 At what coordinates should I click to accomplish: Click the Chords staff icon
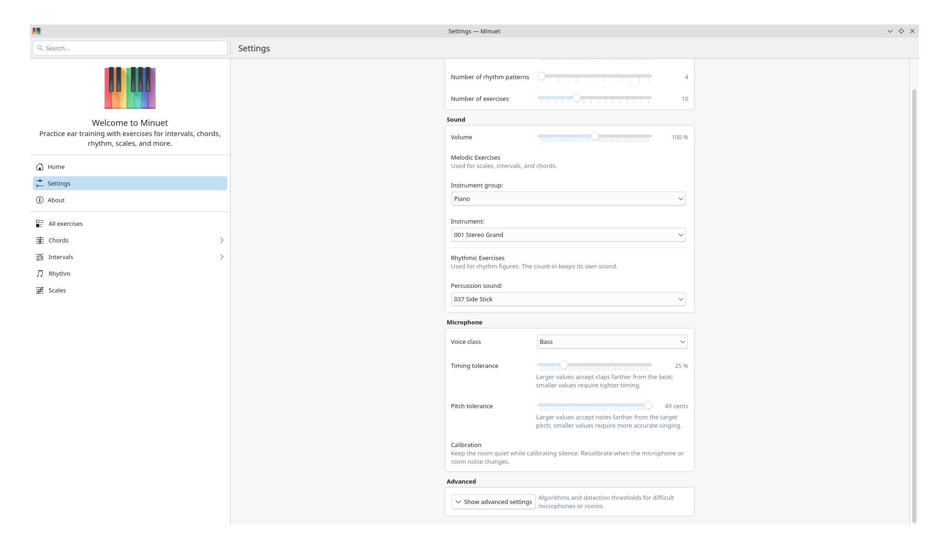tap(40, 240)
